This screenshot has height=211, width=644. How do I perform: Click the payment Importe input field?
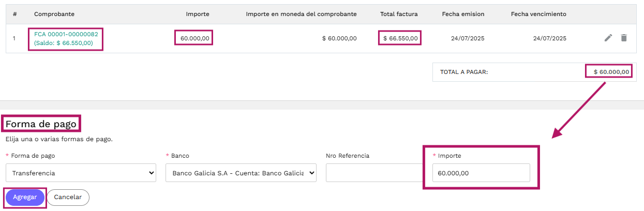(x=481, y=173)
